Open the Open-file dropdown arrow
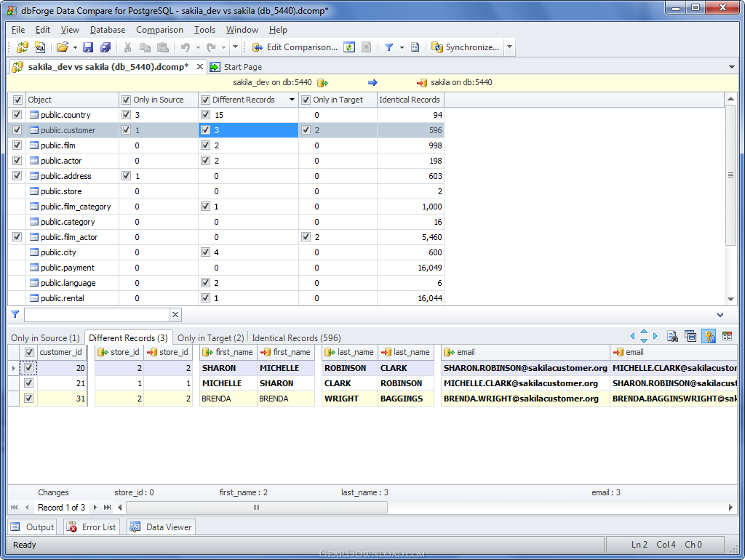 click(x=75, y=47)
